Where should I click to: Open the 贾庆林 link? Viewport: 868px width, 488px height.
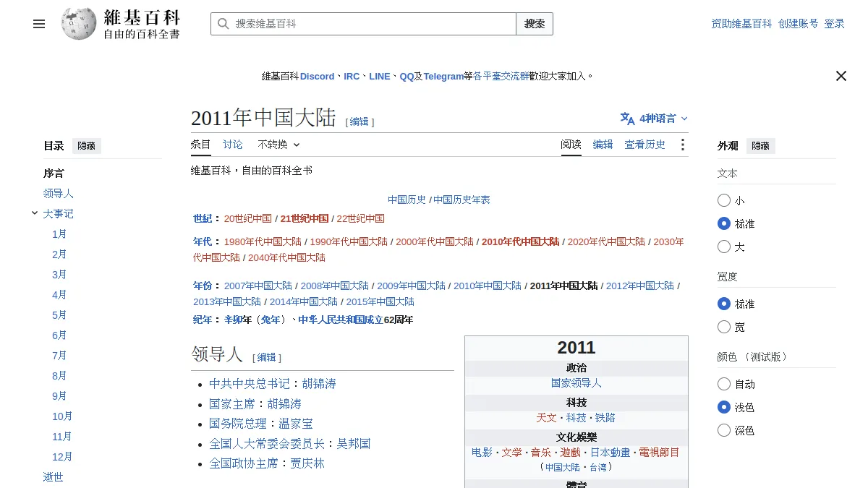coord(307,463)
